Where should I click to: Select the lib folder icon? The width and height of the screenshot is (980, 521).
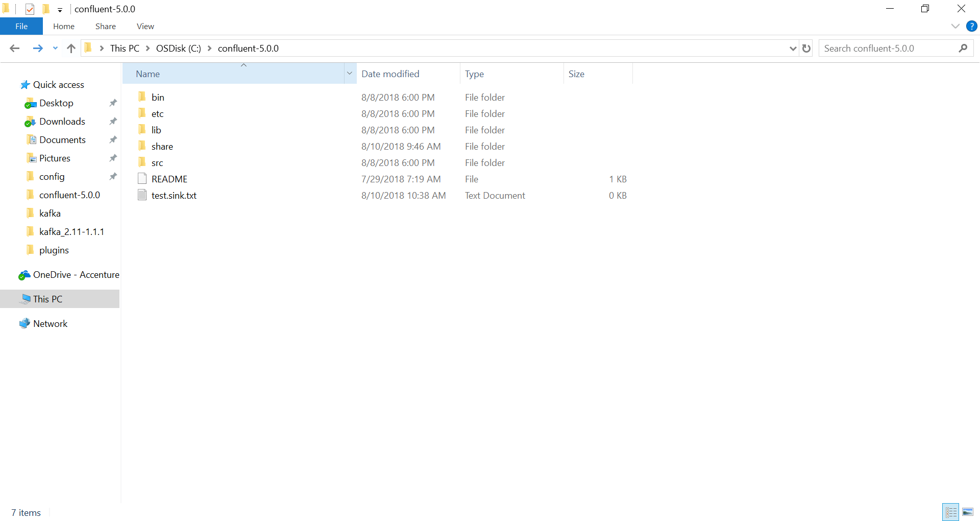[142, 129]
